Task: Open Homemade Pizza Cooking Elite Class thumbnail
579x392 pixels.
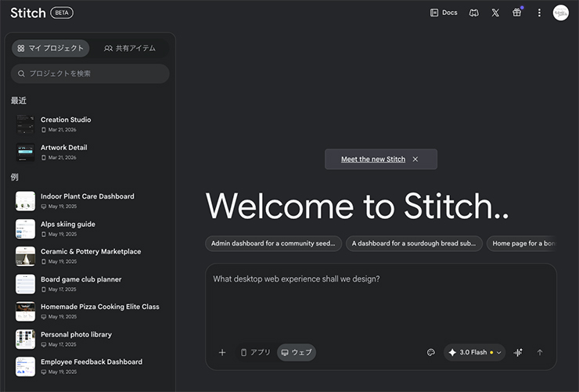Action: [x=25, y=311]
